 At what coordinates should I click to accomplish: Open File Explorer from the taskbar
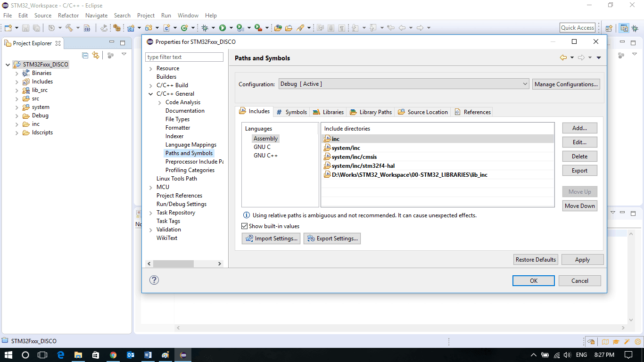pos(78,354)
